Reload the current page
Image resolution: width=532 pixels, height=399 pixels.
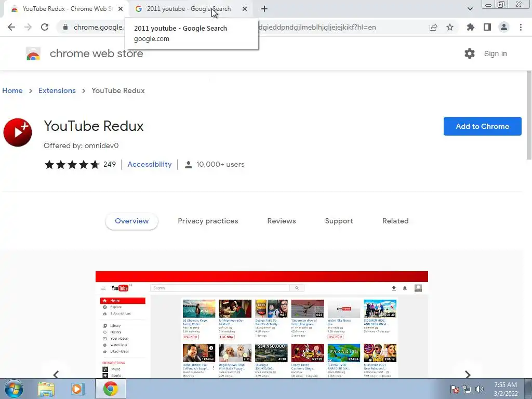[x=45, y=27]
